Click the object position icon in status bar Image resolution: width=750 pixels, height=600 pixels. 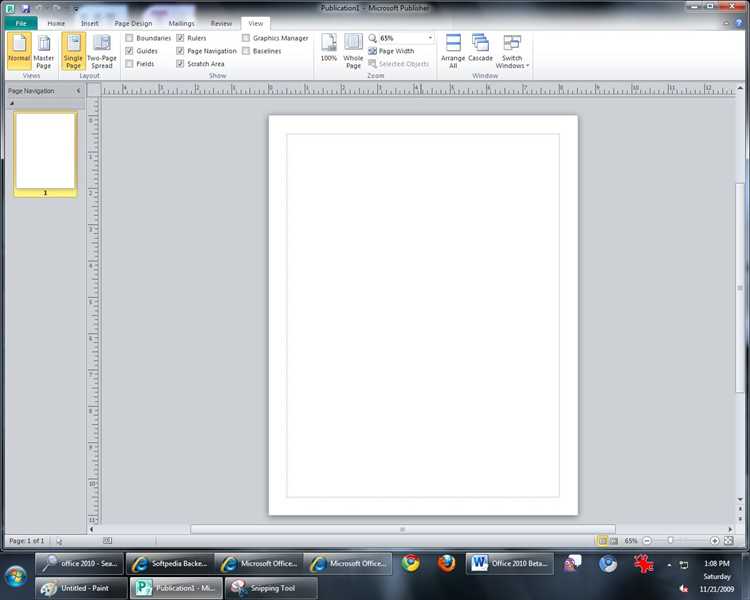pos(59,541)
